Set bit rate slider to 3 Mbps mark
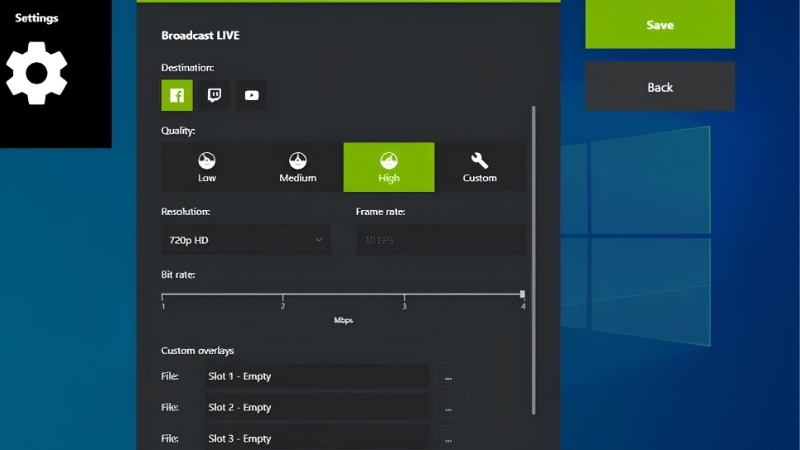The image size is (800, 450). coord(404,295)
